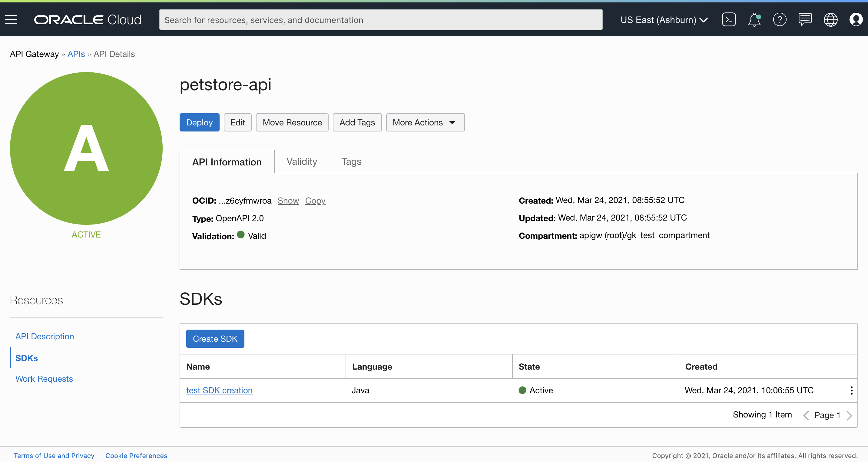Image resolution: width=868 pixels, height=462 pixels.
Task: Click the Deploy button
Action: [x=199, y=122]
